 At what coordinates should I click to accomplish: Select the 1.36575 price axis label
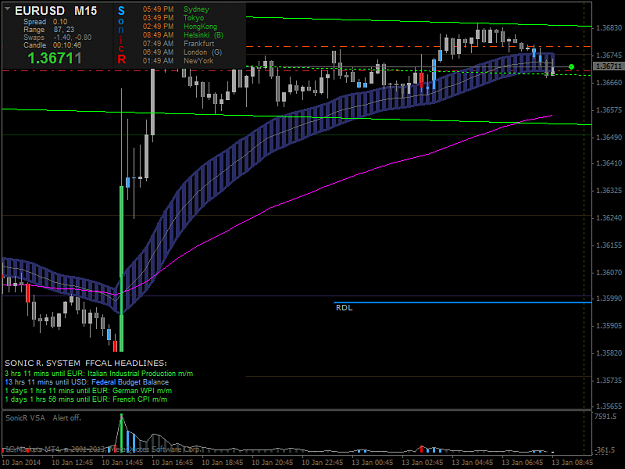(609, 110)
